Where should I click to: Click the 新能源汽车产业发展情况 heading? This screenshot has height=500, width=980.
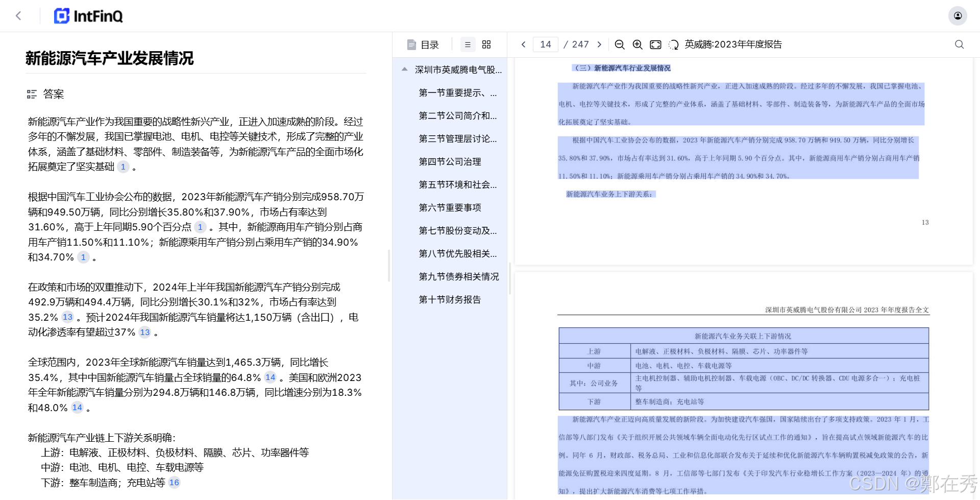pyautogui.click(x=110, y=58)
